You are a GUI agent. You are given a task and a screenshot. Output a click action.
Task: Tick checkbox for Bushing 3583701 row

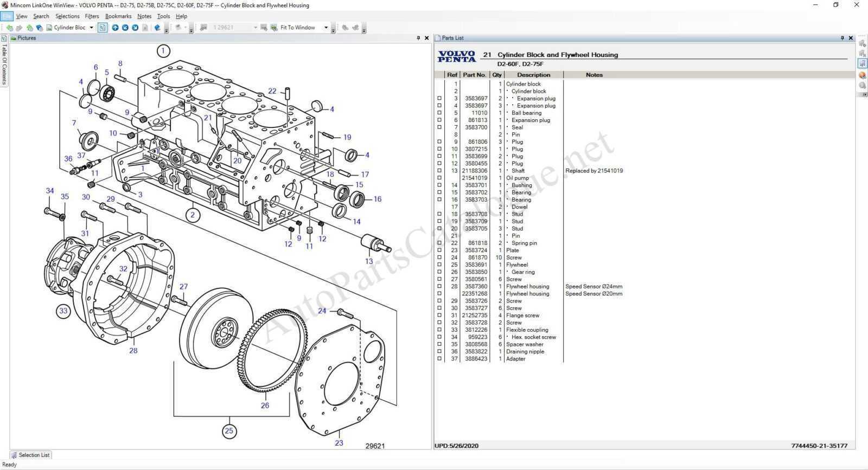pyautogui.click(x=439, y=185)
